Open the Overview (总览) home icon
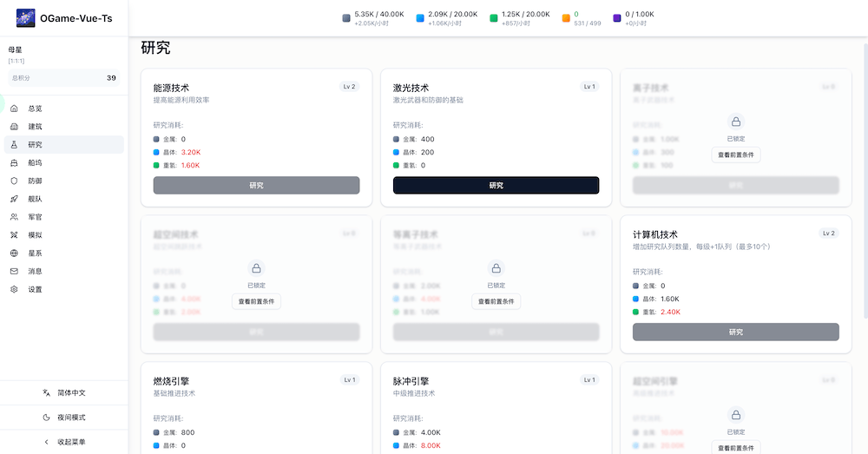The width and height of the screenshot is (868, 454). pyautogui.click(x=14, y=109)
